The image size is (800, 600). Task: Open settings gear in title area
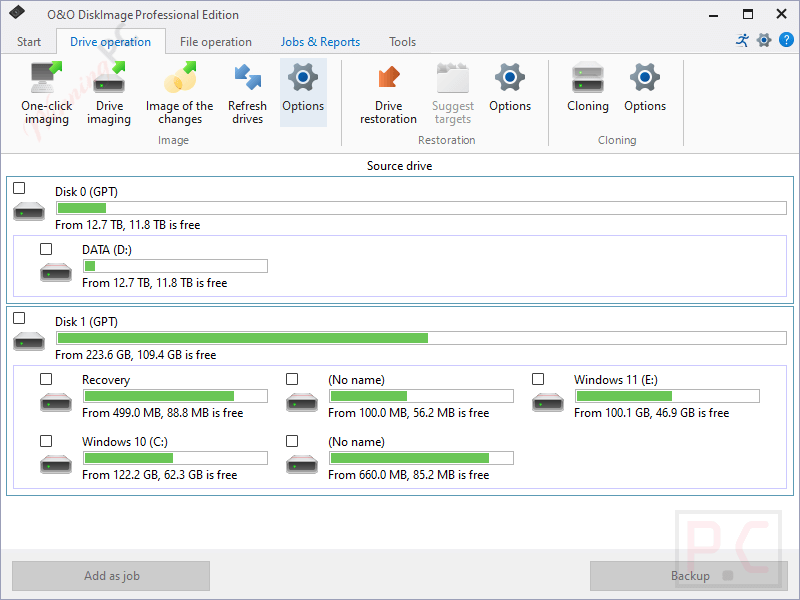(764, 40)
